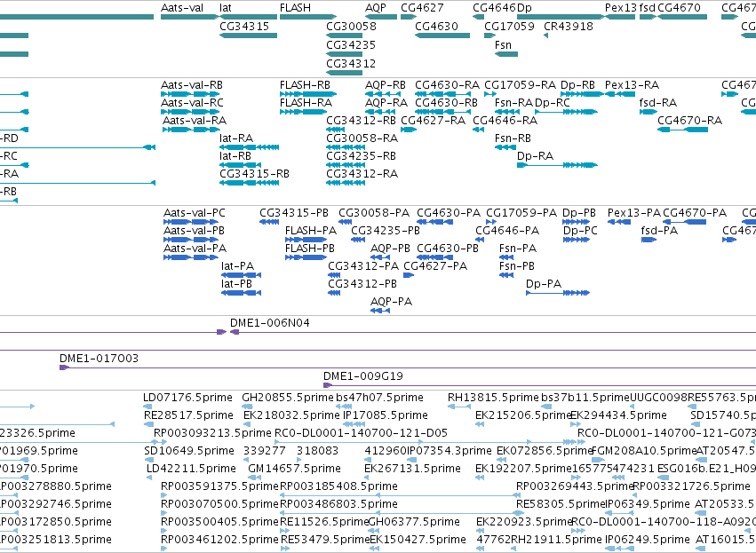The image size is (756, 553).
Task: Click EST LD07176.5prime
Action: tap(187, 398)
